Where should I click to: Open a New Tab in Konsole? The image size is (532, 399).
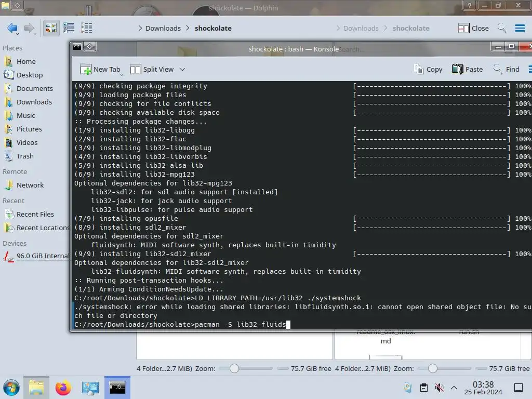tap(100, 69)
